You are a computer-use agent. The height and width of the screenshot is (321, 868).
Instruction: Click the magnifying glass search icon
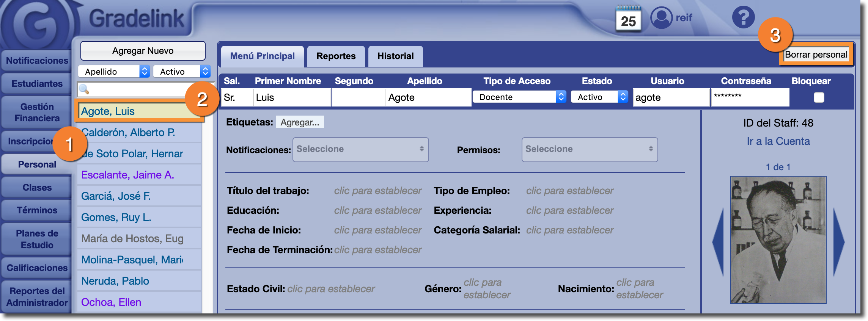(x=84, y=89)
